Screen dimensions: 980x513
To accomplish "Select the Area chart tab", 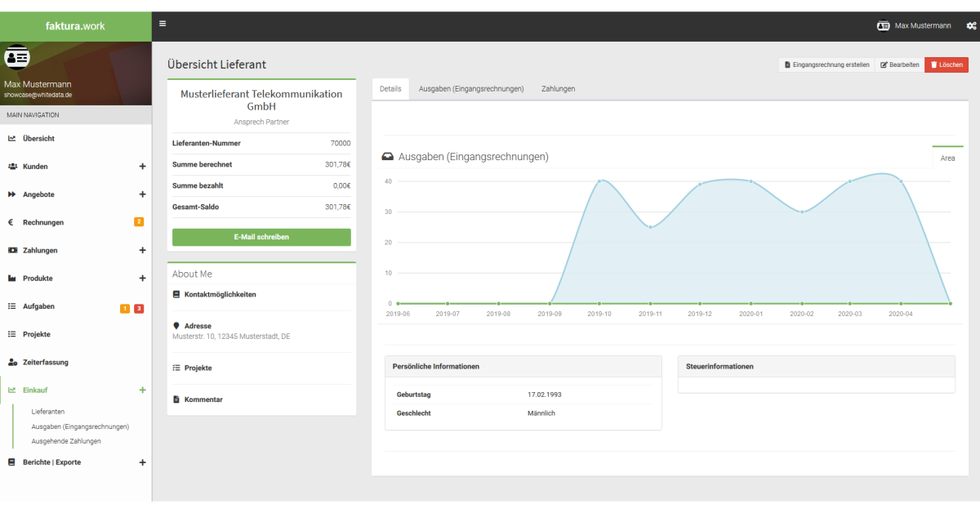I will tap(947, 158).
